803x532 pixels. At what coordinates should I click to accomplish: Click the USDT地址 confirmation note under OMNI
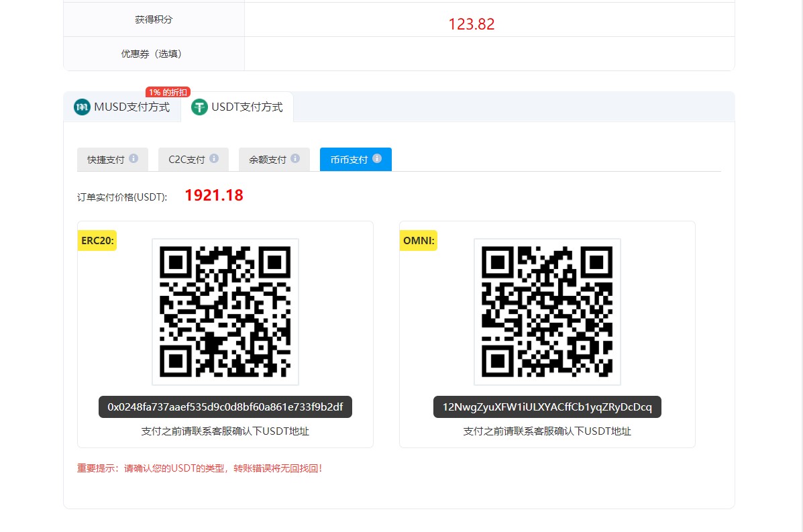[x=547, y=431]
